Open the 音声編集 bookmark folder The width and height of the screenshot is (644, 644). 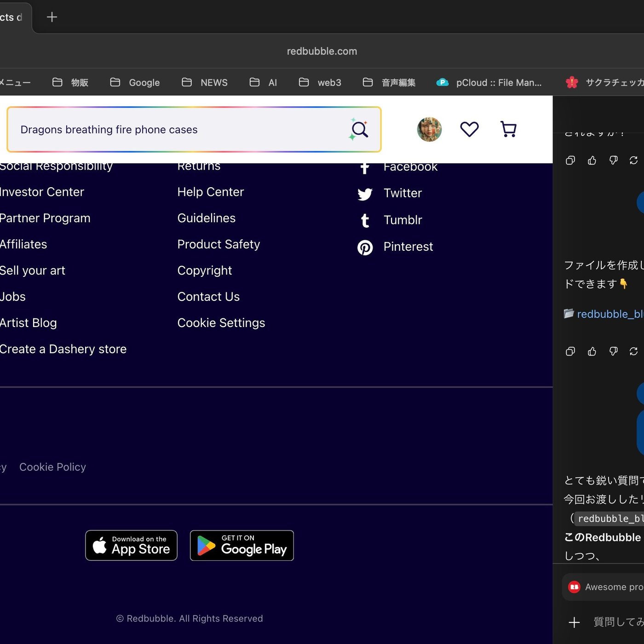click(389, 82)
